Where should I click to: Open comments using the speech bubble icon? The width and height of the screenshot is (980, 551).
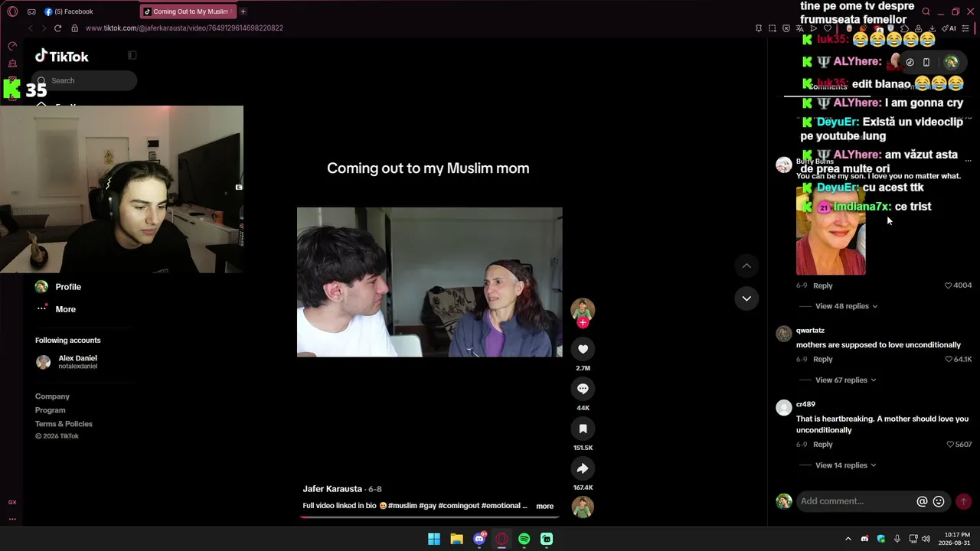pyautogui.click(x=583, y=389)
